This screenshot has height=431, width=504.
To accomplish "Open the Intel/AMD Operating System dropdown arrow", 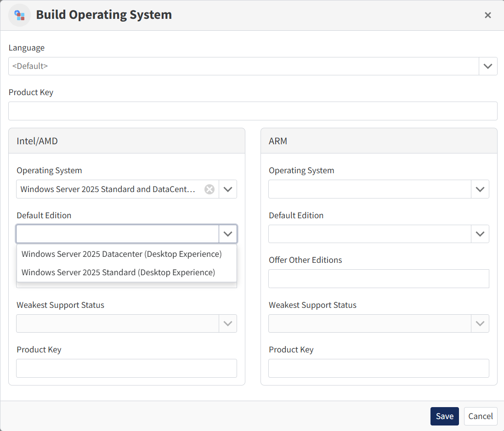I will 228,189.
